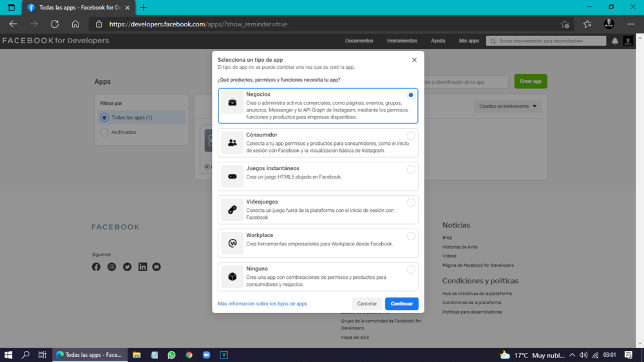
Task: Refresh the page with reload icon
Action: [55, 24]
